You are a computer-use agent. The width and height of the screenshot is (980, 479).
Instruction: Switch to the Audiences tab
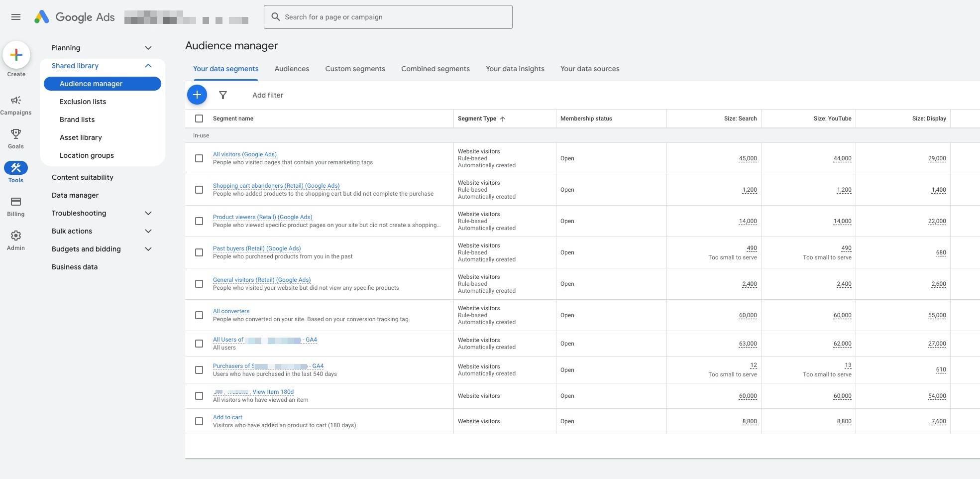(292, 69)
